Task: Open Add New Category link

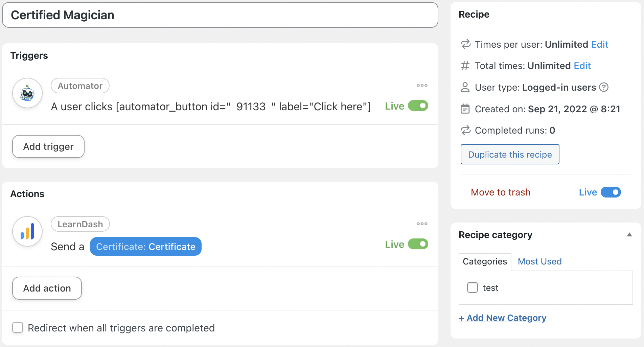Action: (502, 318)
